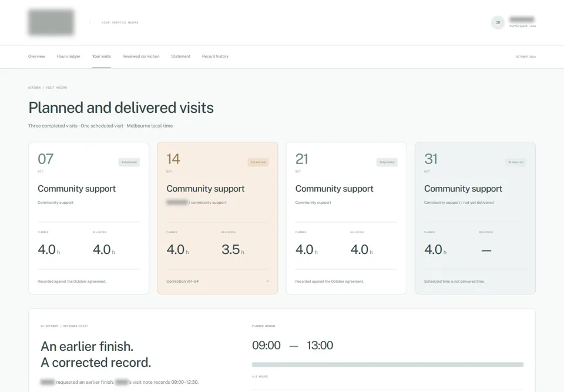Click the 'Participant view' label
This screenshot has width=564, height=392.
522,26
